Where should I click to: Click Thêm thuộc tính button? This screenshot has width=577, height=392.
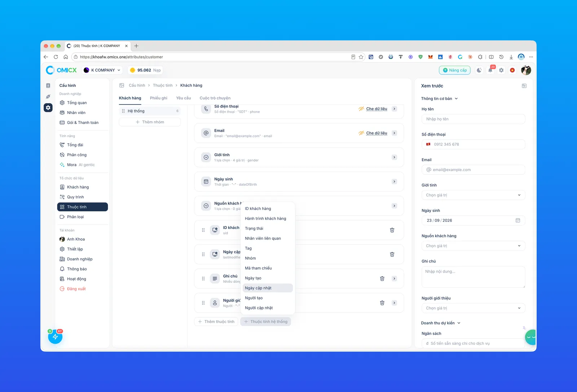(x=216, y=322)
